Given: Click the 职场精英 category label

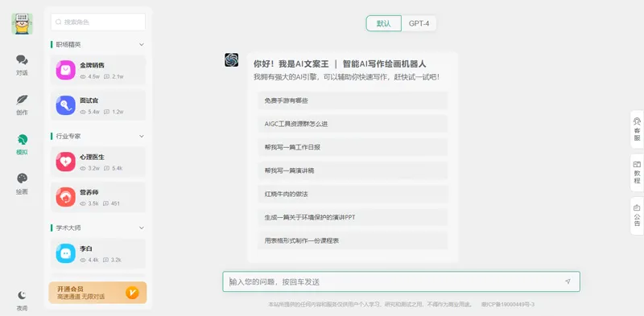Looking at the screenshot, I should (68, 44).
